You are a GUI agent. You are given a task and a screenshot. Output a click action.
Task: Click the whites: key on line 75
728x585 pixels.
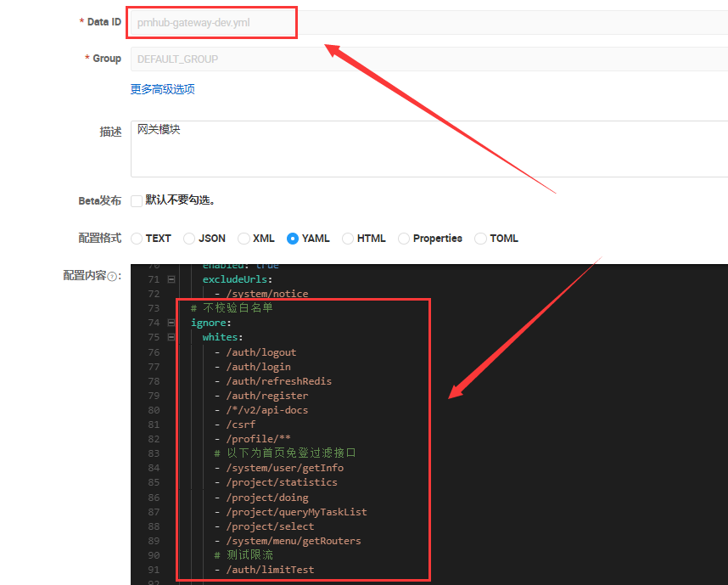[222, 337]
